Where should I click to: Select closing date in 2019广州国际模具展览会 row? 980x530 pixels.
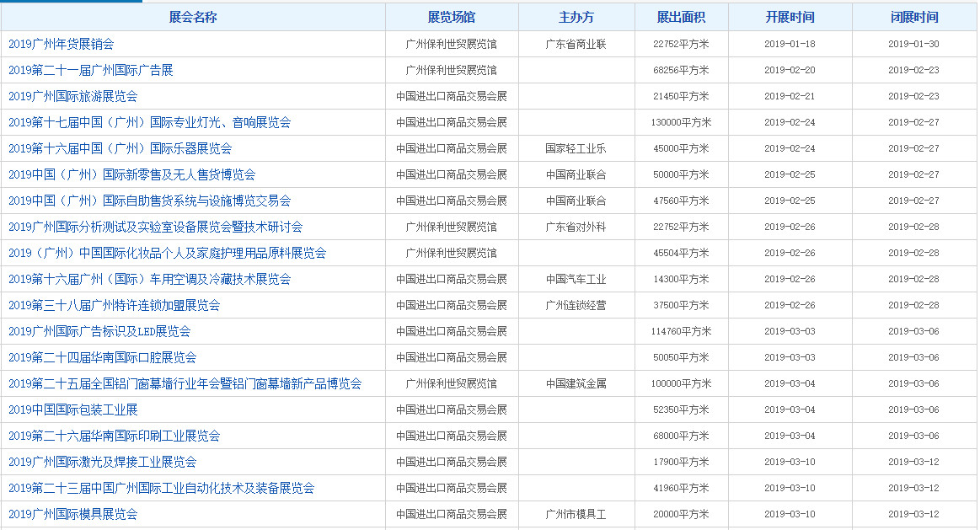pyautogui.click(x=913, y=514)
